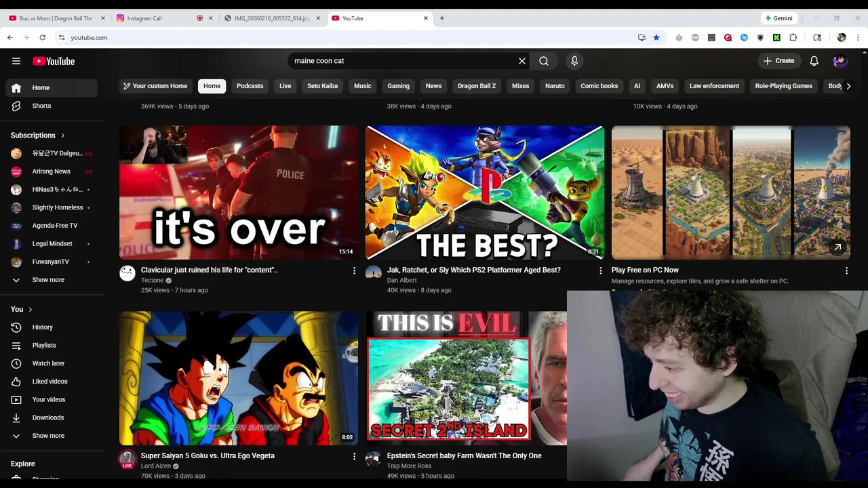Open the YouTube guide hamburger menu
The image size is (868, 488).
(x=16, y=61)
